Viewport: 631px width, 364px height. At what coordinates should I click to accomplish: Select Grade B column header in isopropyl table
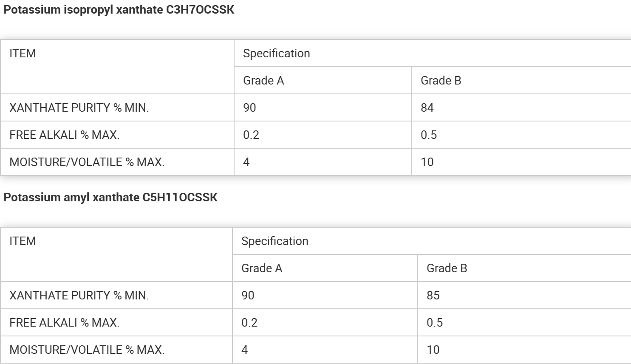[441, 81]
